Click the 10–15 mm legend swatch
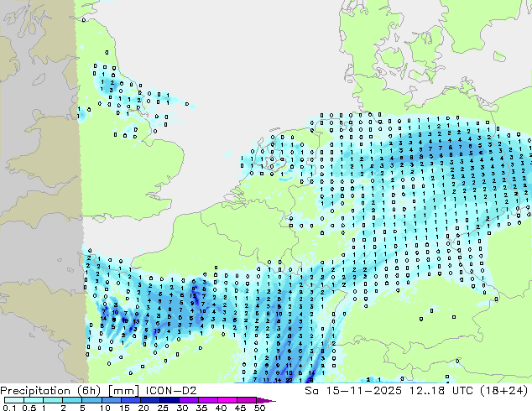This screenshot has height=411, width=532. tap(111, 400)
